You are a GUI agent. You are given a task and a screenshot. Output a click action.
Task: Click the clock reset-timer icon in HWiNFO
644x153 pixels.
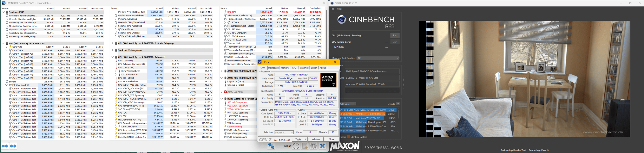[296, 146]
